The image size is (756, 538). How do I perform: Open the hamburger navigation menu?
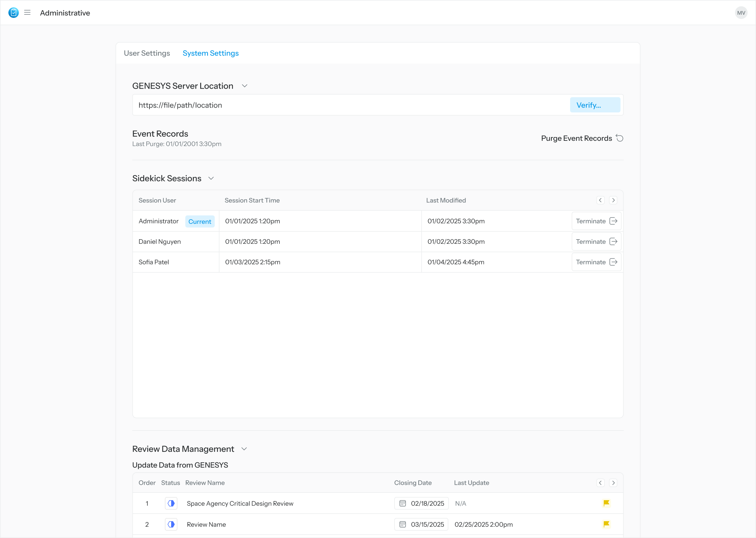pos(27,13)
